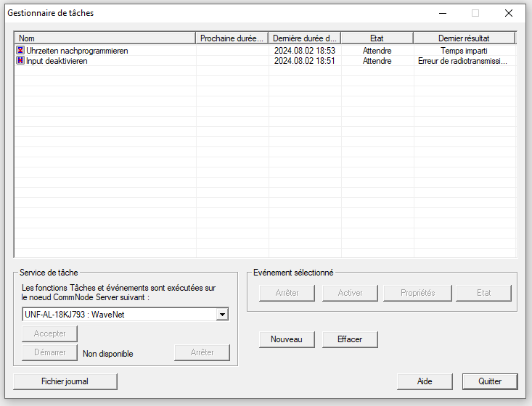Click the UNF-AL-18KJ793 : WaveNet combo box
Screen dimensions: 532x406
point(119,315)
